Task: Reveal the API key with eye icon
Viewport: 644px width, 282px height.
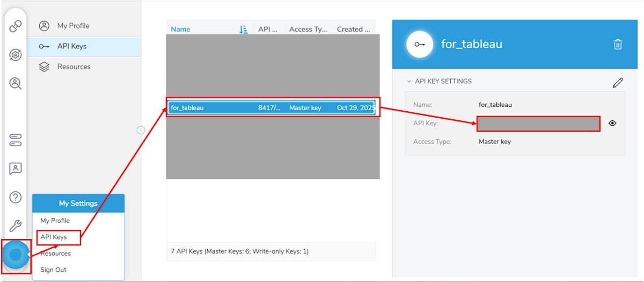Action: pos(612,123)
